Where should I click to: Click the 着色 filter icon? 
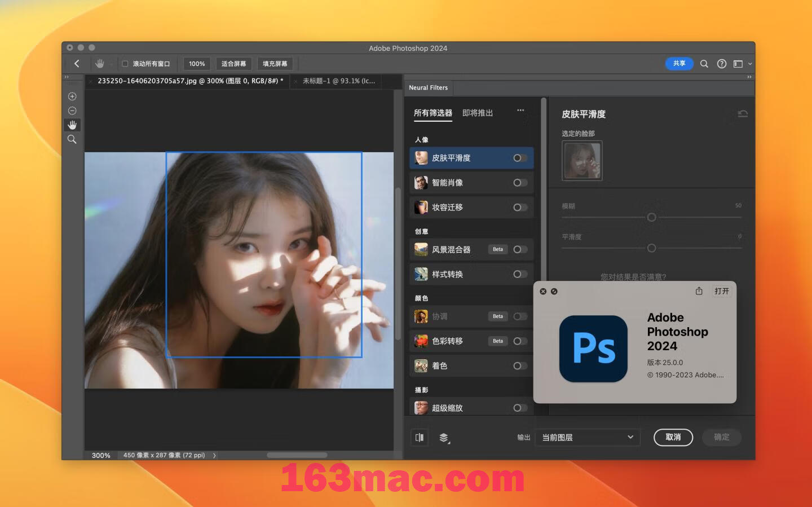point(421,366)
